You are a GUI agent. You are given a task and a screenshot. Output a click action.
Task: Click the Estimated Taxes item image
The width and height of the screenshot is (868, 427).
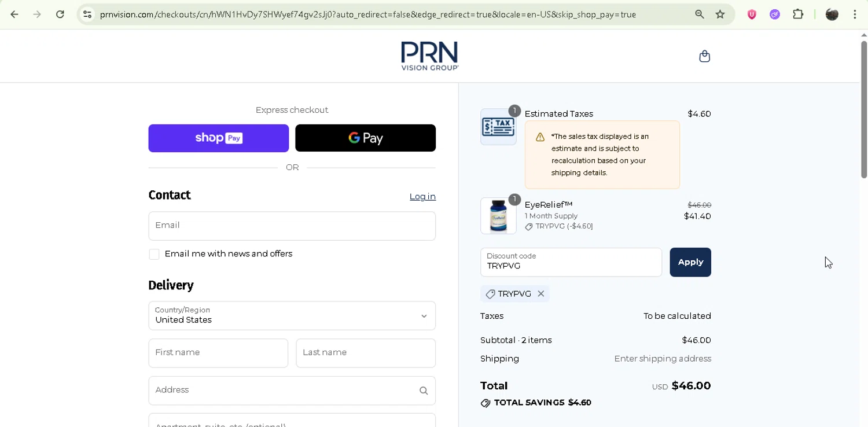(x=498, y=127)
